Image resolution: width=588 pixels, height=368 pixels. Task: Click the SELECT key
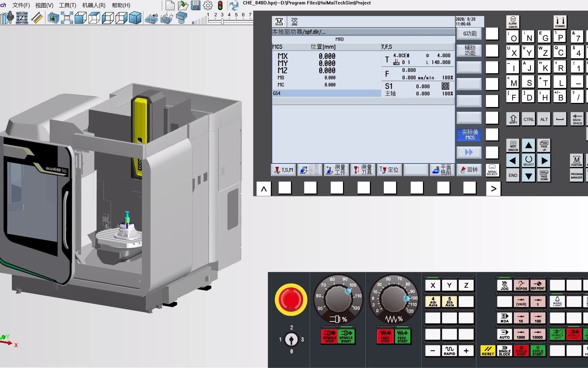pos(528,160)
